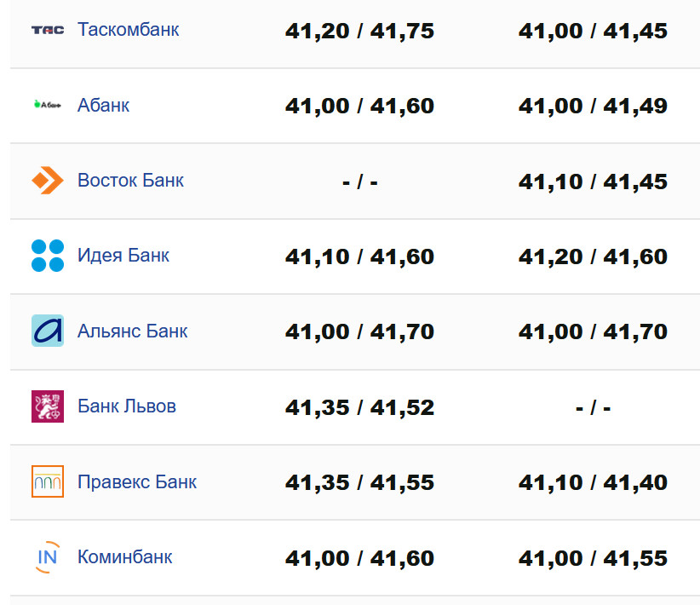Click the Таскомбанк TAC logo icon
Viewport: 700px width, 605px height.
coord(48,30)
